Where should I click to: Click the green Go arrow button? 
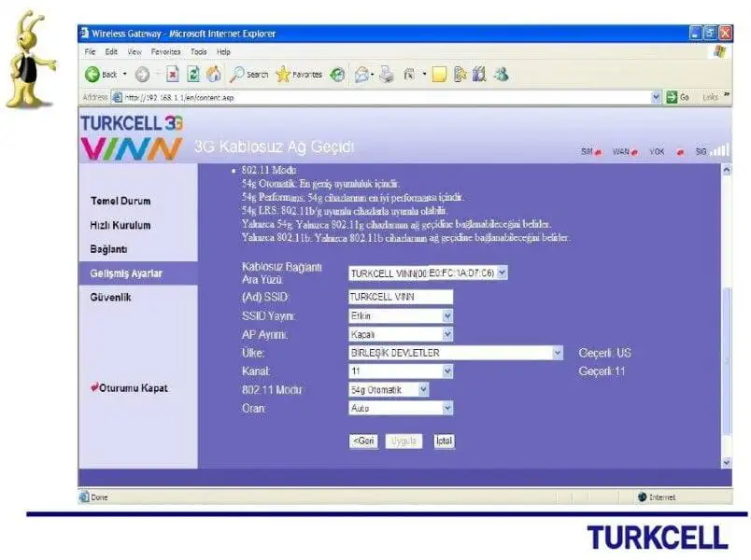672,97
